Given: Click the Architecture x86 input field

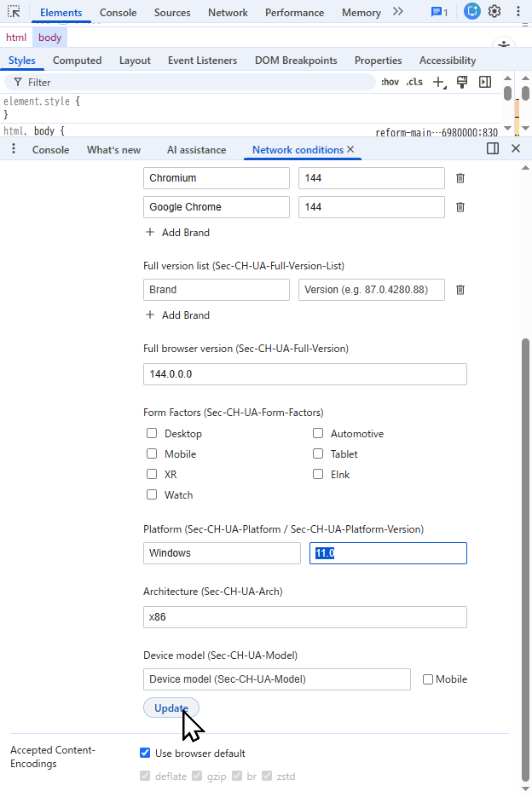Looking at the screenshot, I should coord(305,617).
